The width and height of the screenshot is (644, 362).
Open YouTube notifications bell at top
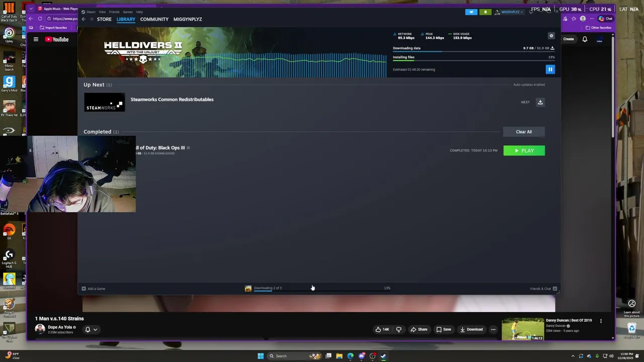click(x=585, y=39)
